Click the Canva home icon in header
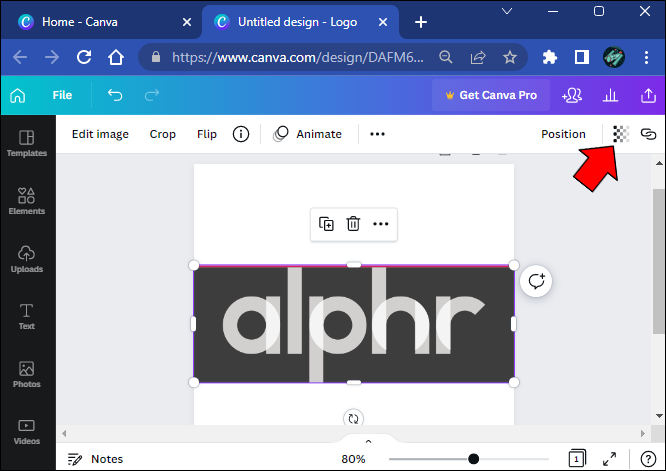Screen dimensions: 666x471 click(x=18, y=96)
